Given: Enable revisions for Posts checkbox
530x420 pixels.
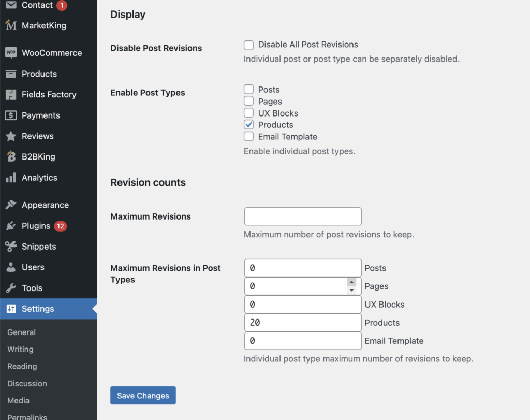Looking at the screenshot, I should click(x=248, y=89).
